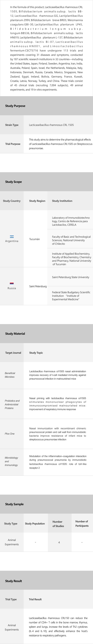The height and width of the screenshot is (644, 93).
Task: Click the Russia flag icon
Action: 12,283
